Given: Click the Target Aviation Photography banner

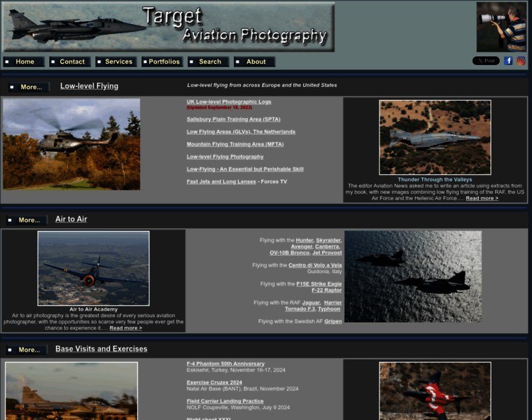Looking at the screenshot, I should 168,27.
